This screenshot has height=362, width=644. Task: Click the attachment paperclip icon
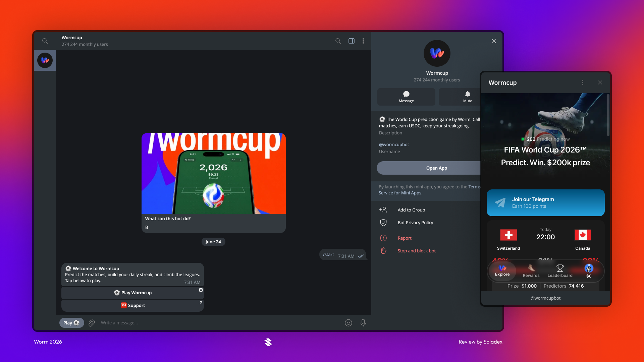point(92,323)
